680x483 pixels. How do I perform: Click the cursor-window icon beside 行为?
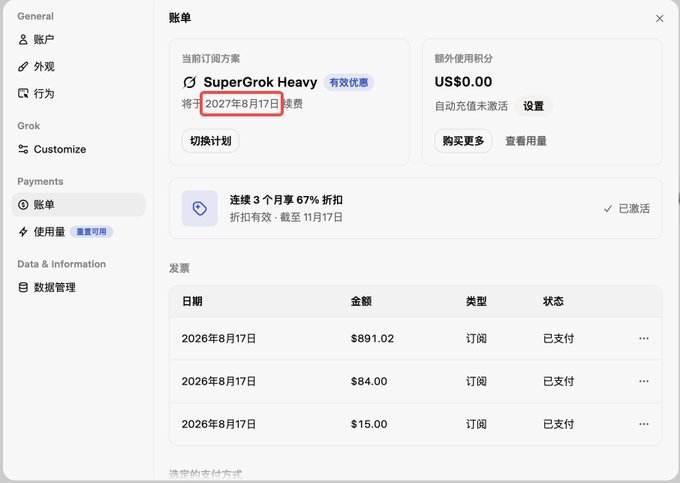23,94
